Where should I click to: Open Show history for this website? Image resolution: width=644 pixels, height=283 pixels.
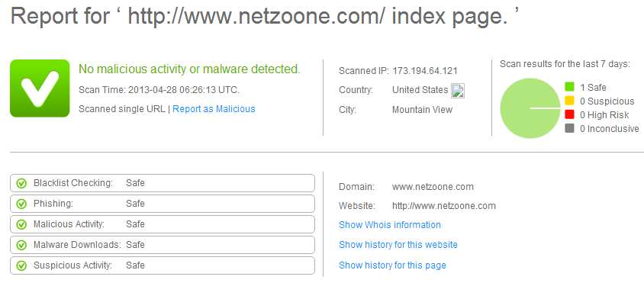[x=398, y=245]
